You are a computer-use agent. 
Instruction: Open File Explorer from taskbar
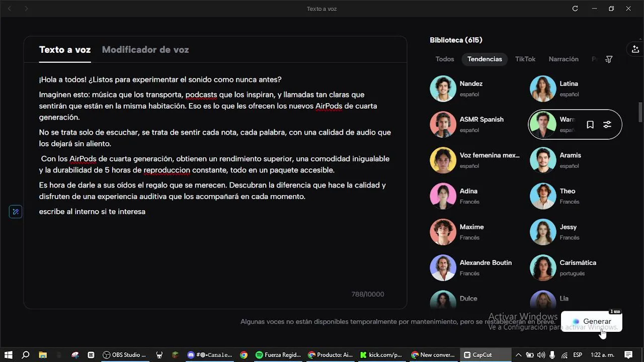coord(43,354)
